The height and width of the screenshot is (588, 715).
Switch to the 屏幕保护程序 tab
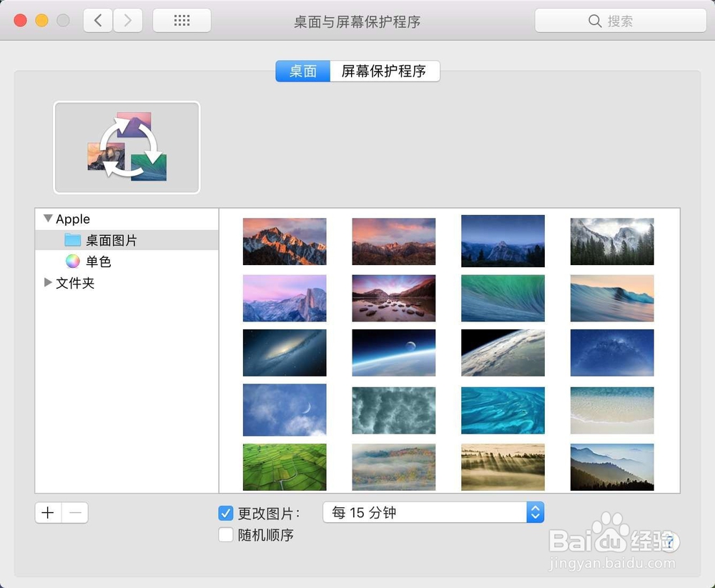(385, 71)
